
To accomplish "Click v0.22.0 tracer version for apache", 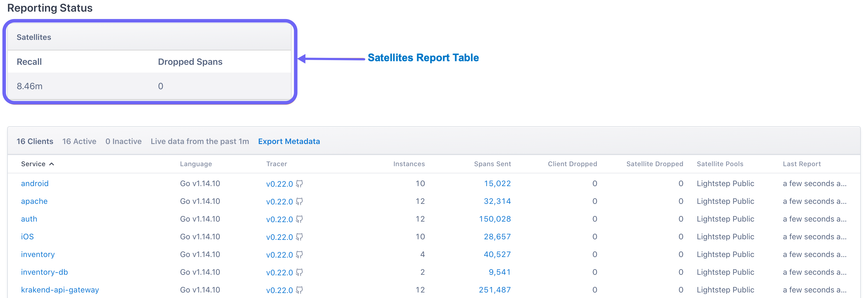I will [x=279, y=202].
